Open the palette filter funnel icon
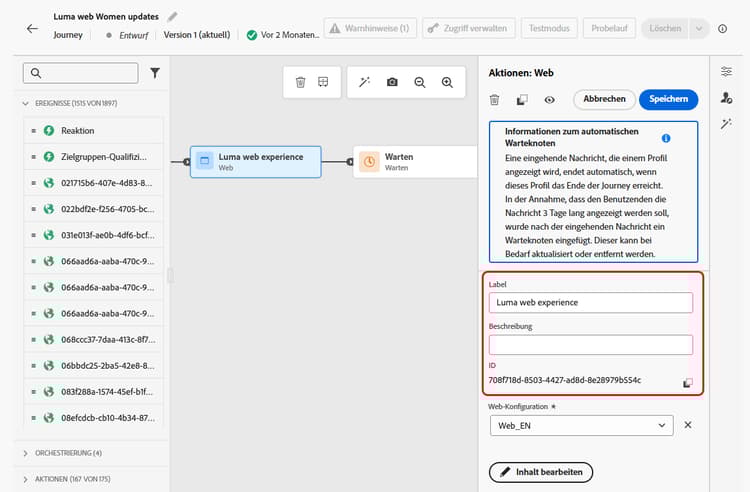This screenshot has height=492, width=750. point(154,73)
